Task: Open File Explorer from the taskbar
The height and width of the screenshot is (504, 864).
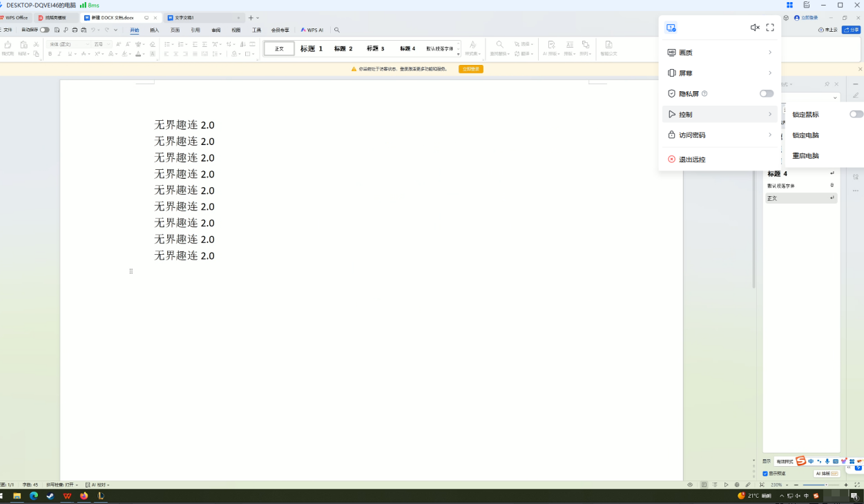Action: [17, 496]
